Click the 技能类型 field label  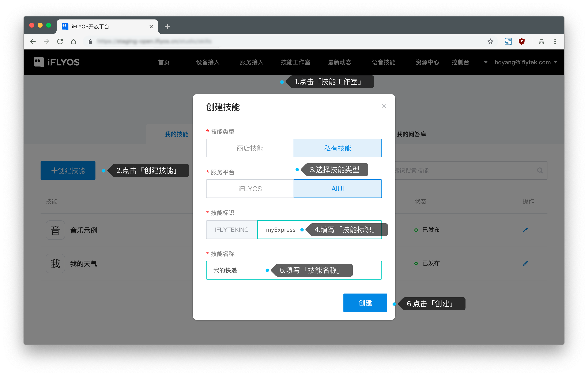point(222,132)
